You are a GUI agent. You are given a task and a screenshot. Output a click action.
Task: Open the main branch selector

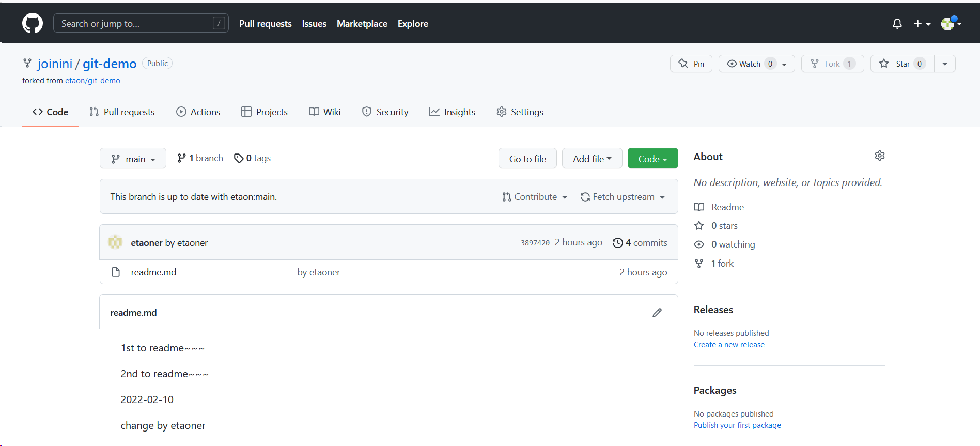[x=133, y=158]
